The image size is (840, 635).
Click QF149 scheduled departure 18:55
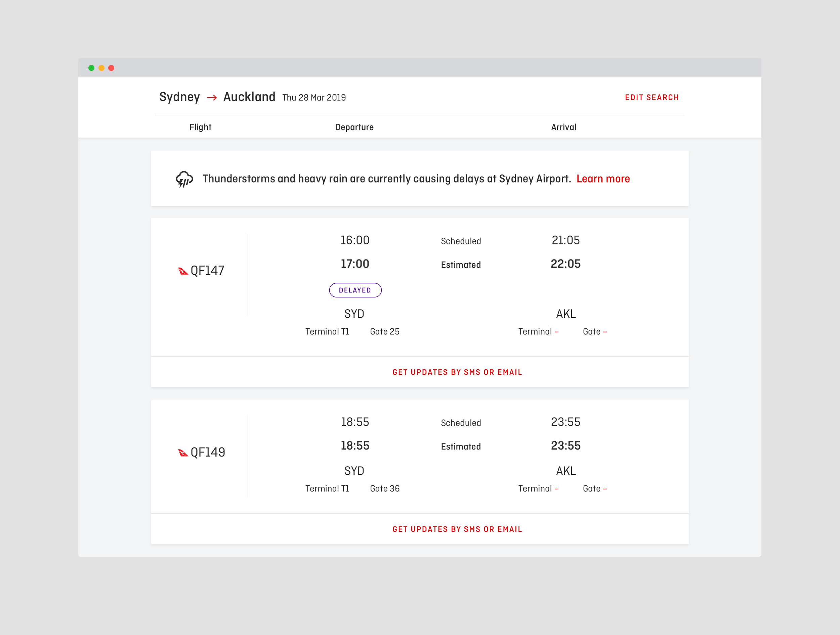point(355,422)
